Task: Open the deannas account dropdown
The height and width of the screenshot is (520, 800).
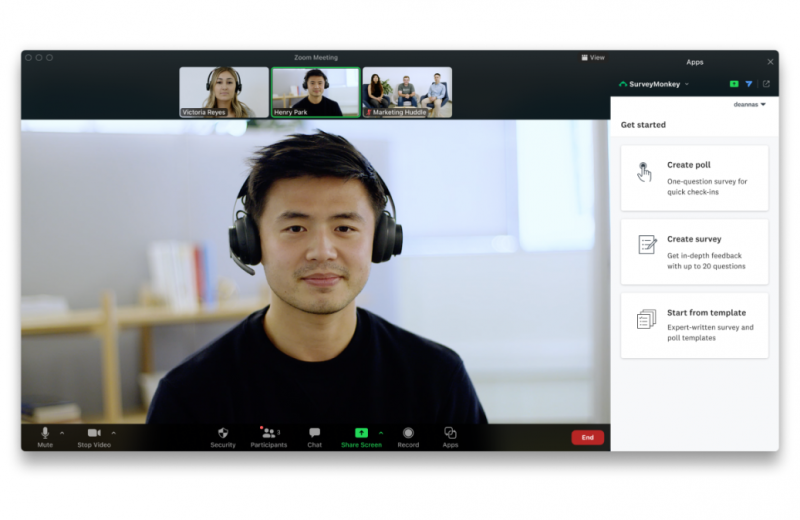Action: (x=749, y=104)
